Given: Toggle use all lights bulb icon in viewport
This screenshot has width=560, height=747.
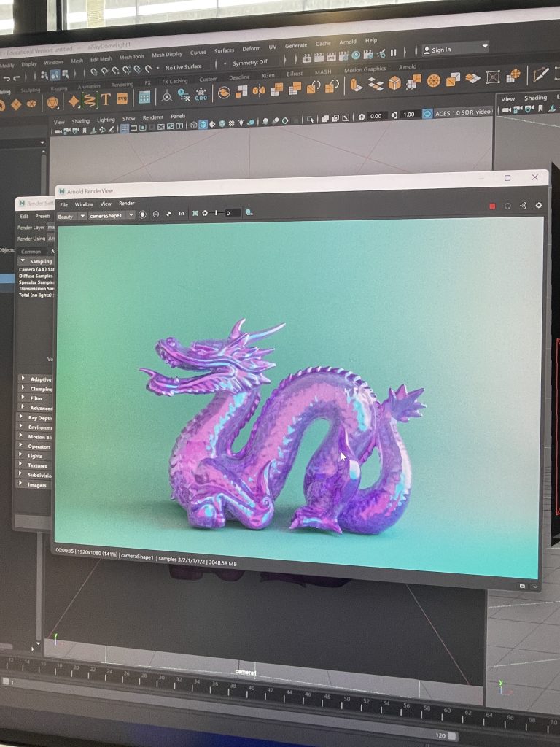Looking at the screenshot, I should (x=241, y=123).
